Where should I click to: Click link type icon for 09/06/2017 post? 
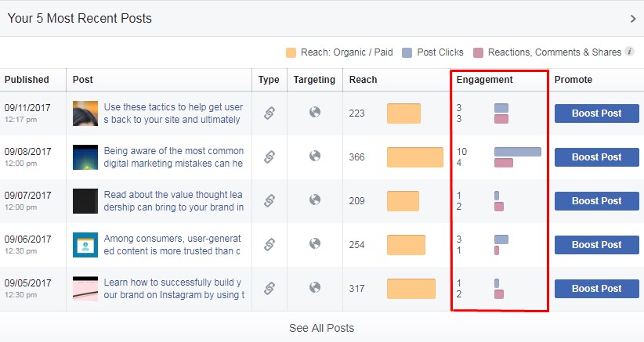click(x=270, y=244)
